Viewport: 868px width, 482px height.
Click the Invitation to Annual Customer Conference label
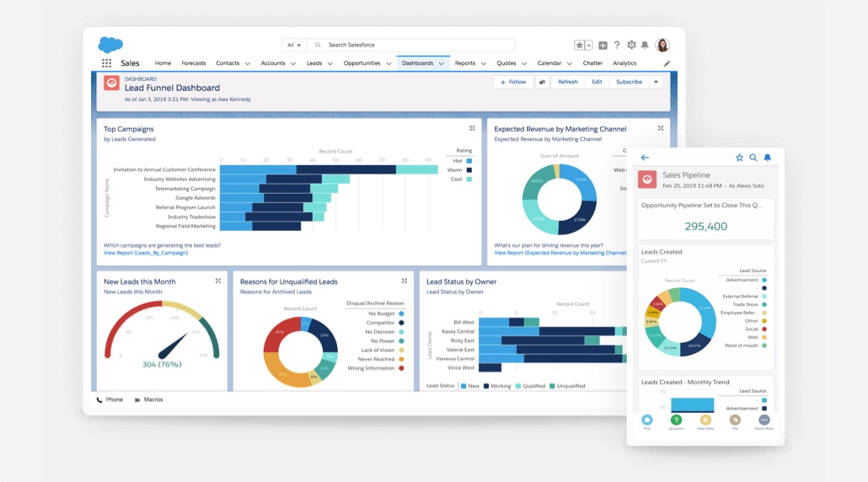tap(164, 170)
